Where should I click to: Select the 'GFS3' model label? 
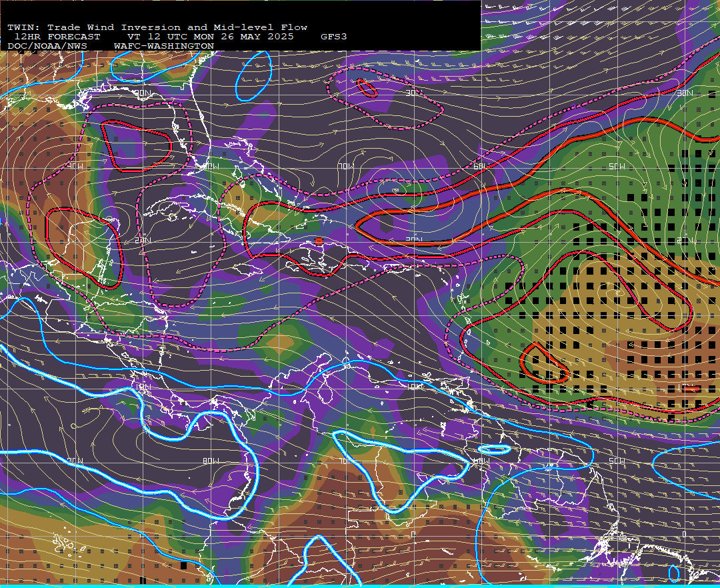click(x=334, y=37)
